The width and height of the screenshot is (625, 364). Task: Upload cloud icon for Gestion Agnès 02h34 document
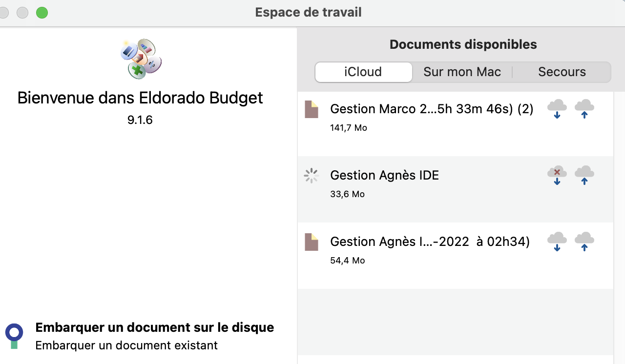[x=584, y=242]
